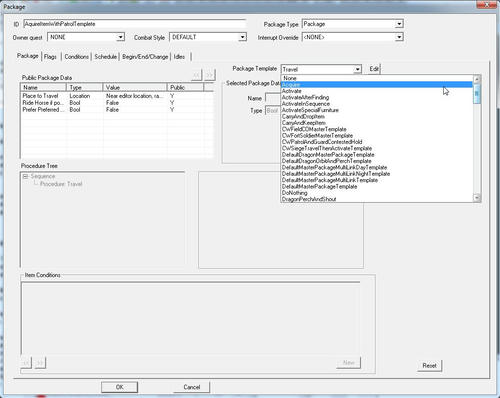Click the OK button
This screenshot has width=500, height=398.
(x=119, y=387)
